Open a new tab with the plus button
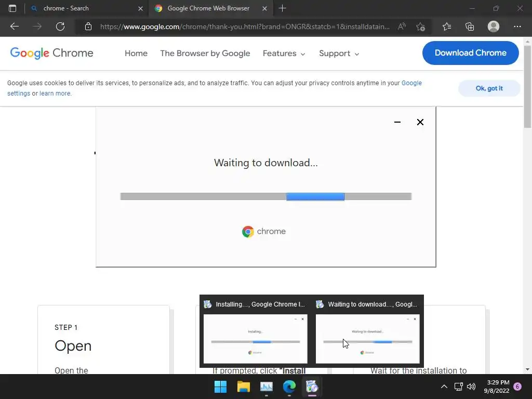532x399 pixels. pyautogui.click(x=282, y=8)
